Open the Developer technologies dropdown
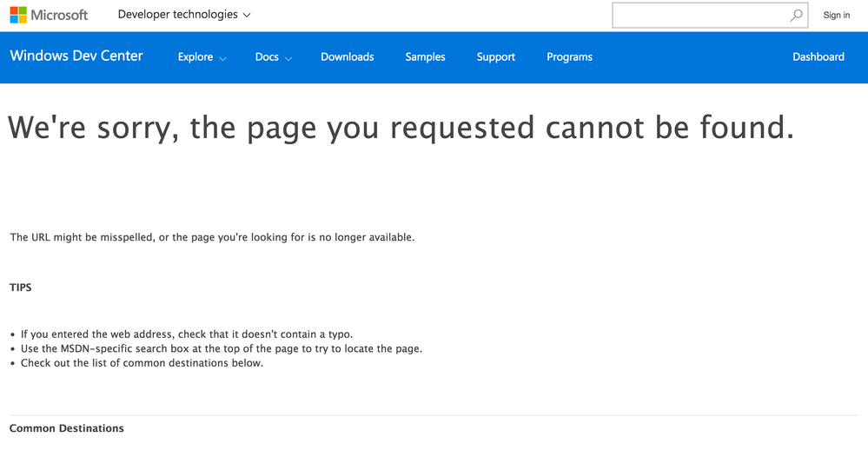 (184, 15)
